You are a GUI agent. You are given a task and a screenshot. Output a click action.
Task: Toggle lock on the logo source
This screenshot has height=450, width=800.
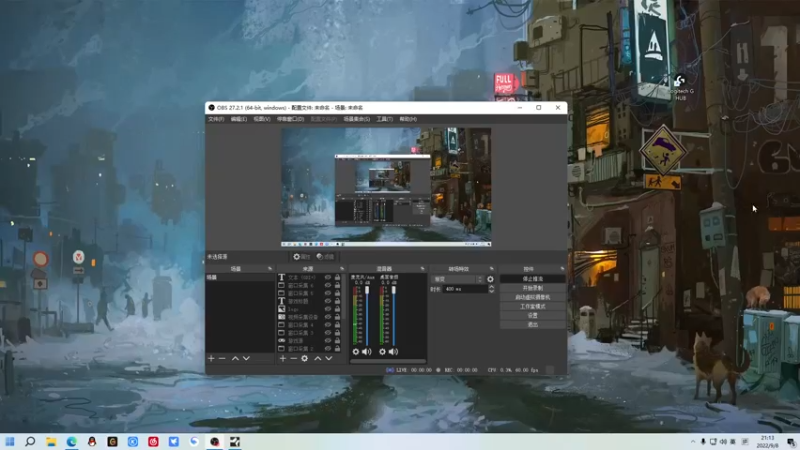click(337, 309)
